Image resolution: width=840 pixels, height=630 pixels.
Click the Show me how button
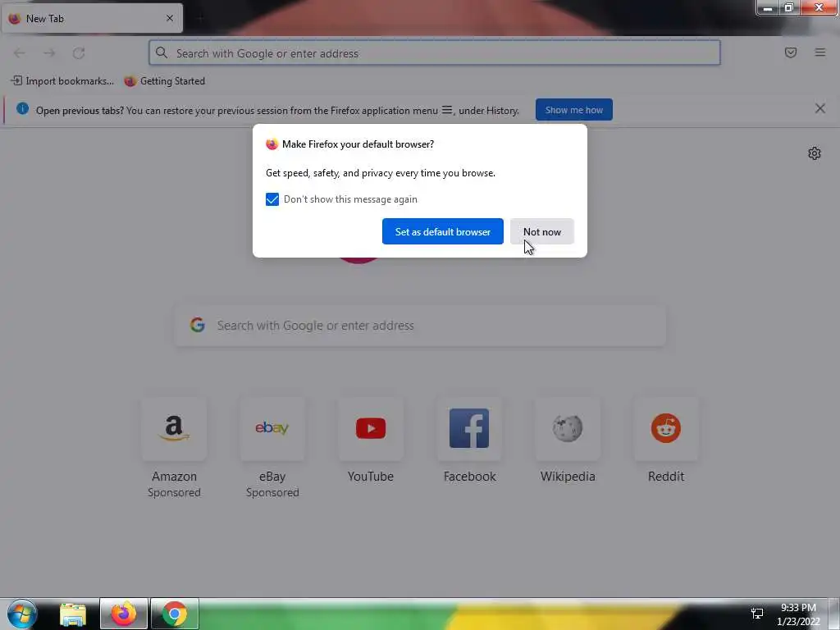[x=573, y=110]
